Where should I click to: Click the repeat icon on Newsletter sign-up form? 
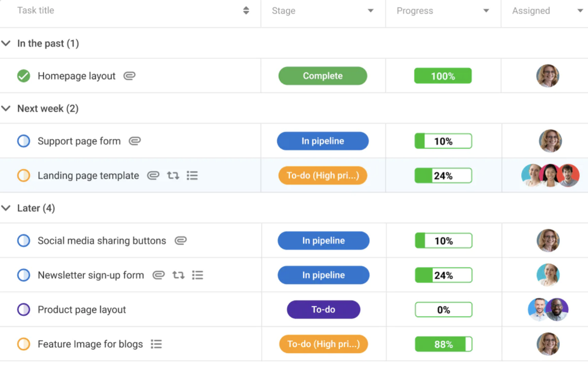178,275
